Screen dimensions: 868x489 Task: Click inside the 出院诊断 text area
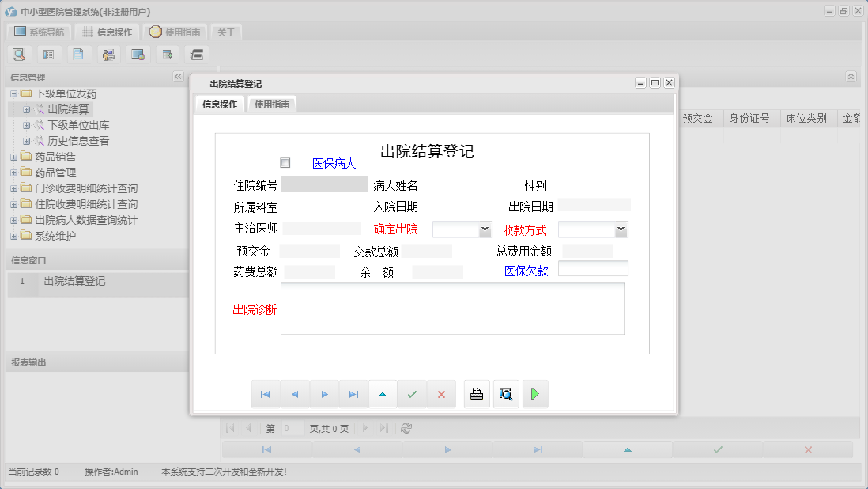coord(452,309)
